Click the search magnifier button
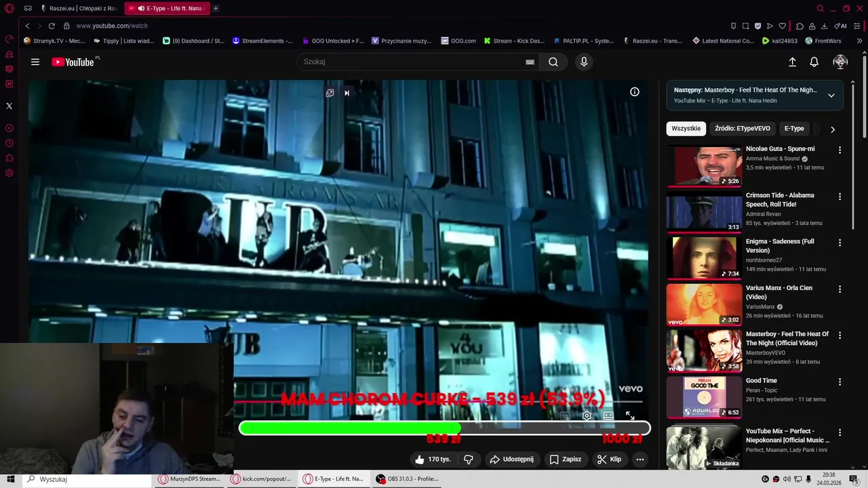868x488 pixels. click(x=553, y=62)
